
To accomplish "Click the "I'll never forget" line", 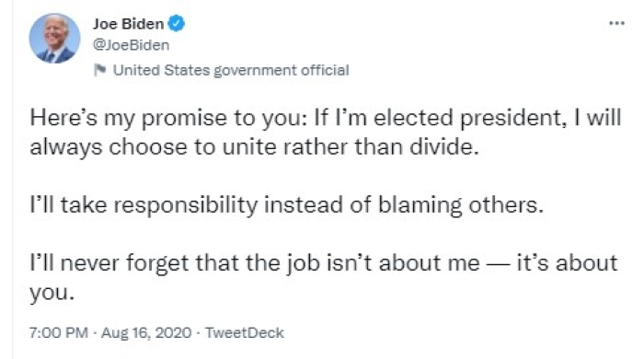I will click(324, 263).
